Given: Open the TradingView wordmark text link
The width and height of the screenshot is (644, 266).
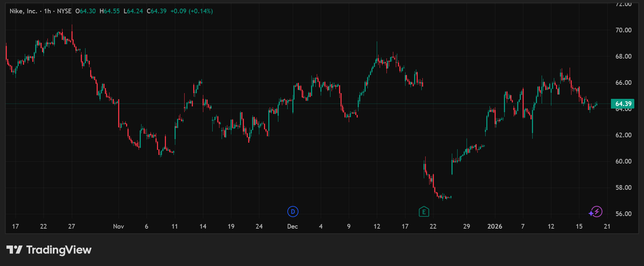Looking at the screenshot, I should coord(59,250).
